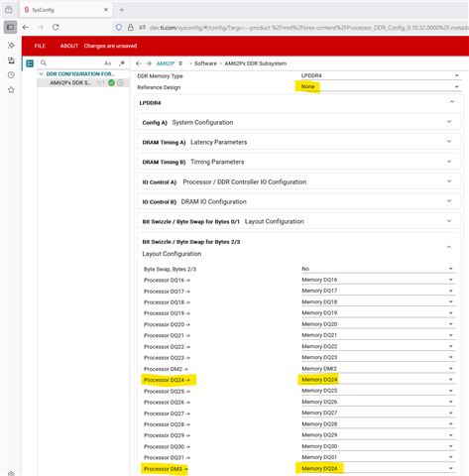The height and width of the screenshot is (476, 469).
Task: Click the browser sidebar toggle icon
Action: point(10,27)
